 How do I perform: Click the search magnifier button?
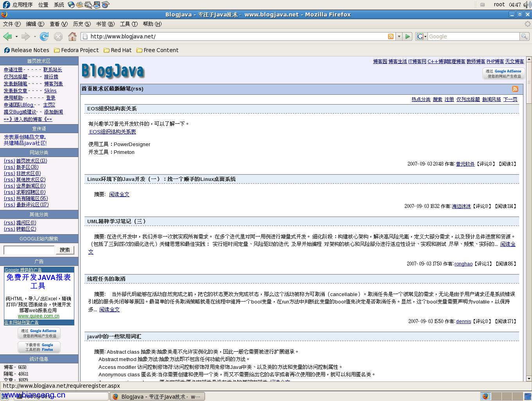pyautogui.click(x=525, y=36)
